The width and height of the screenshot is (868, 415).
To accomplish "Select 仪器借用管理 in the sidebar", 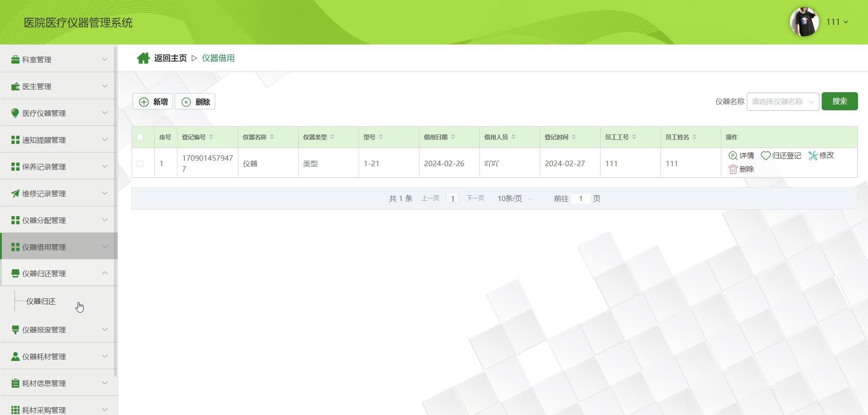I will pyautogui.click(x=44, y=247).
